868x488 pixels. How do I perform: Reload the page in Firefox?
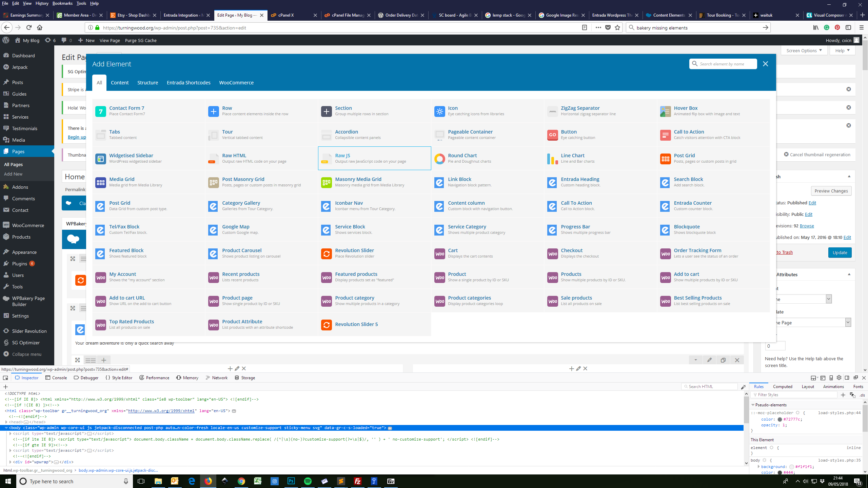pos(29,27)
